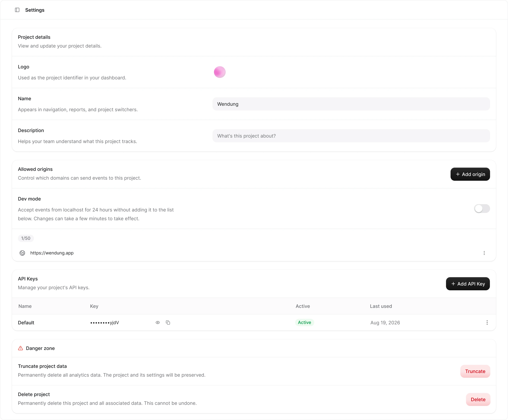
Task: Click the Active column header
Action: pos(303,306)
